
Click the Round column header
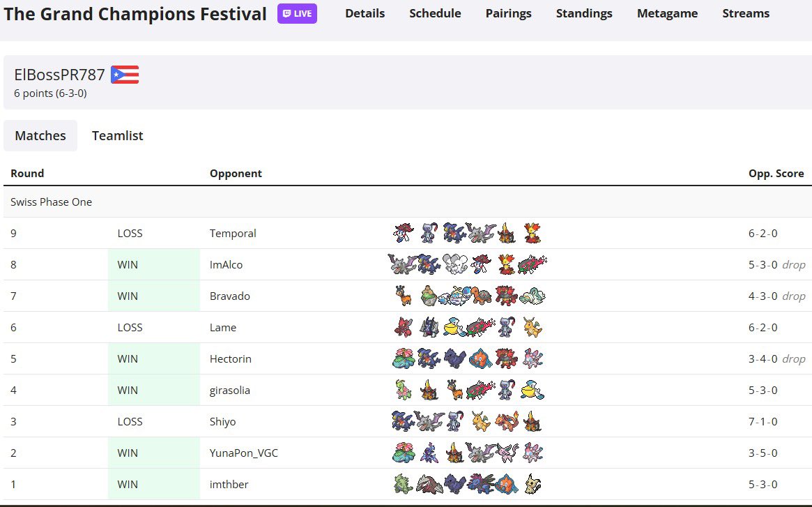[x=27, y=174]
